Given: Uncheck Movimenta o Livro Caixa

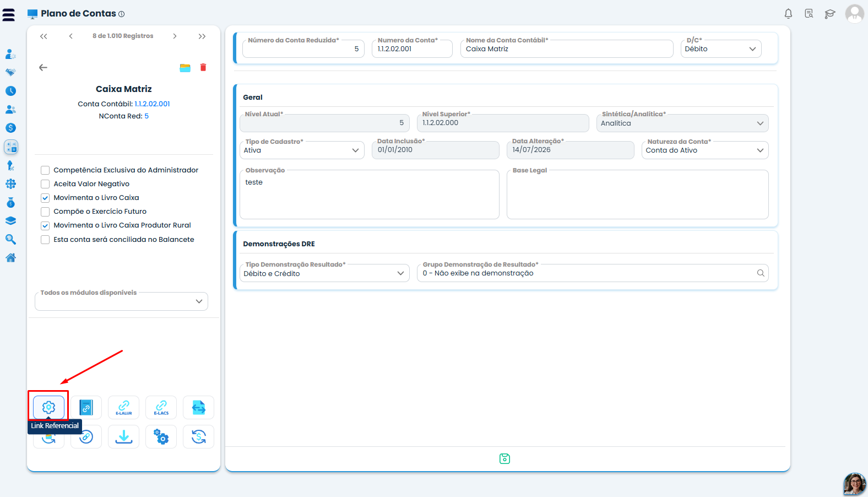Looking at the screenshot, I should (x=45, y=198).
